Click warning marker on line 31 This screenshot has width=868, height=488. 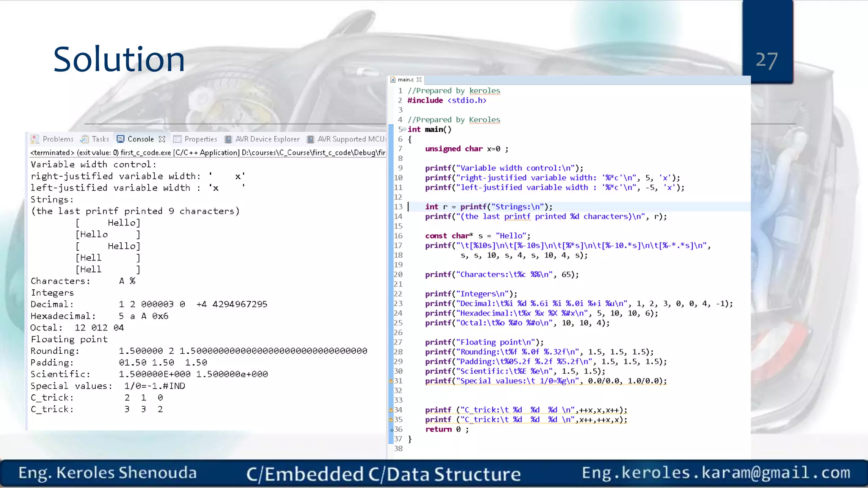coord(391,381)
